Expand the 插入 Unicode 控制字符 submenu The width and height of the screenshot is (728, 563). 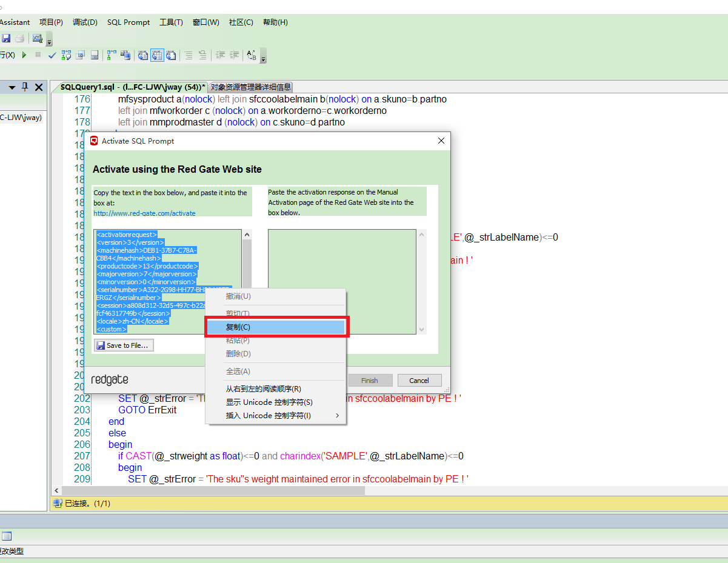coord(269,416)
